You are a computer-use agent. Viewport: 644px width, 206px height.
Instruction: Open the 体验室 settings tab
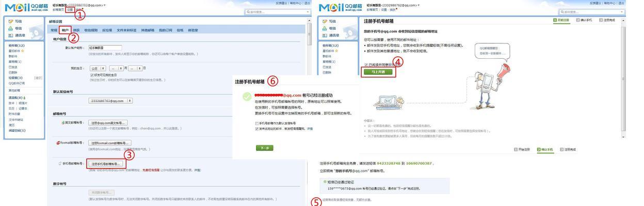[192, 30]
